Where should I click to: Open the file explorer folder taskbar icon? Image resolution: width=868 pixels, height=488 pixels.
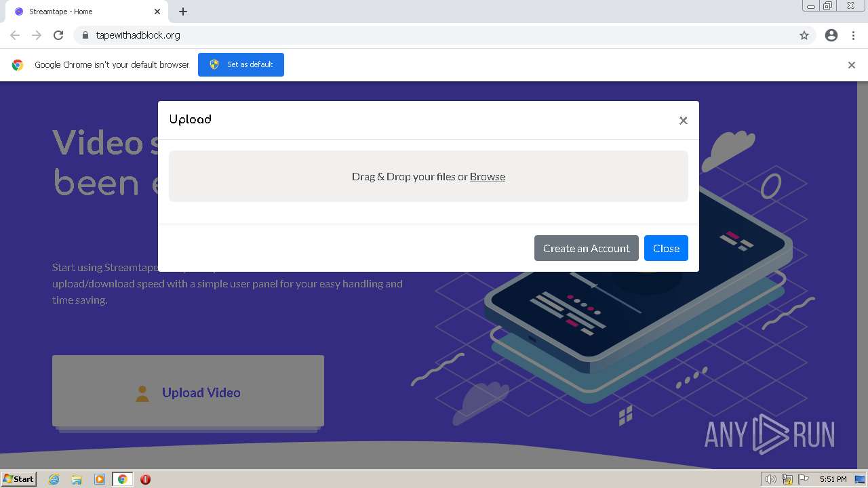(77, 479)
